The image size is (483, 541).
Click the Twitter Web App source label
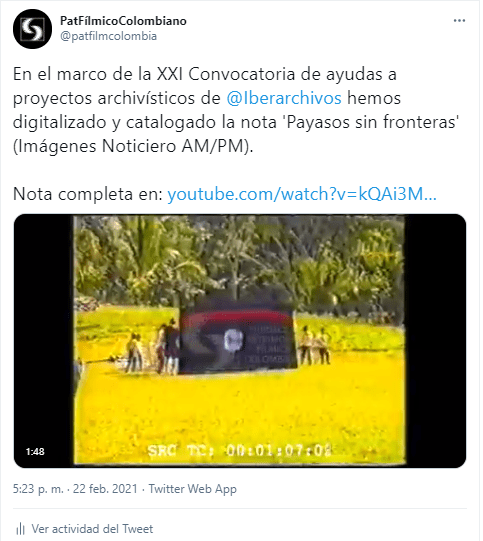(x=193, y=489)
